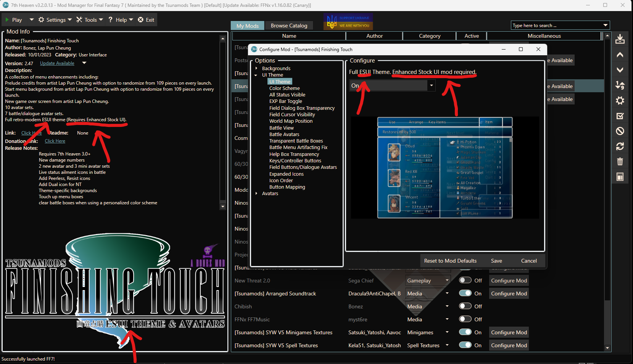Click the 7th Heaven app icon in title bar
The image size is (633, 364).
(5, 5)
